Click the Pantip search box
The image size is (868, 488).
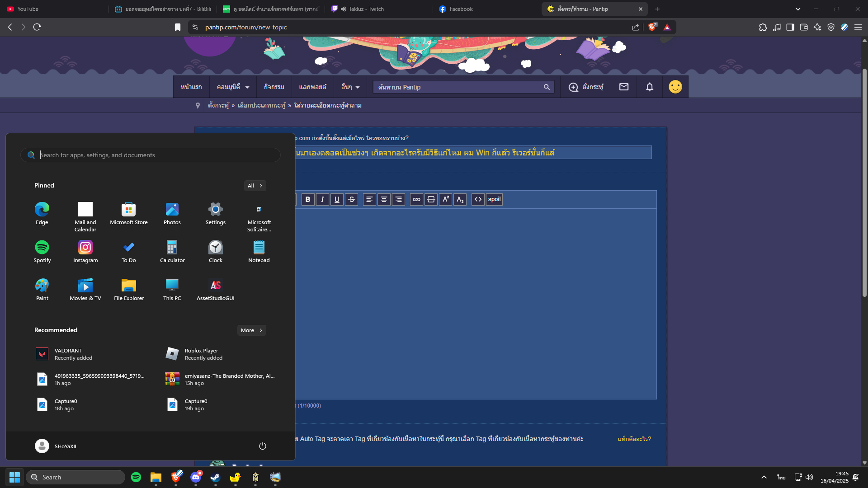pos(463,87)
